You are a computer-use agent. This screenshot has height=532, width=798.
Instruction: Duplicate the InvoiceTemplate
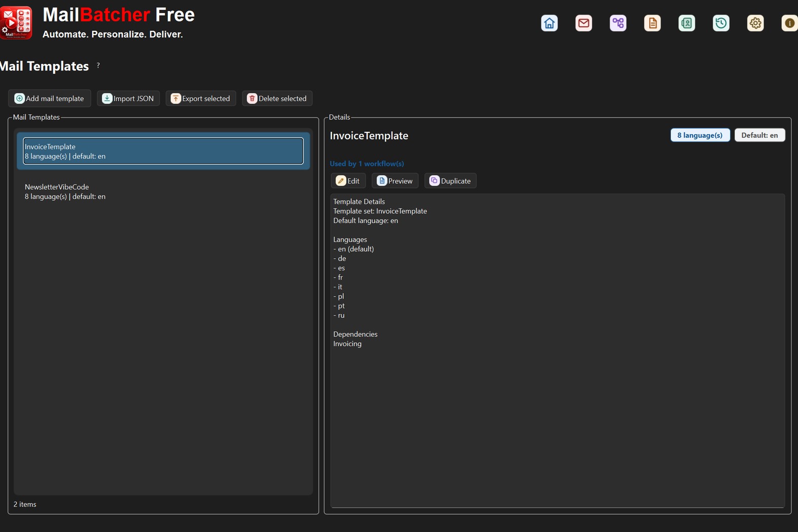click(450, 181)
